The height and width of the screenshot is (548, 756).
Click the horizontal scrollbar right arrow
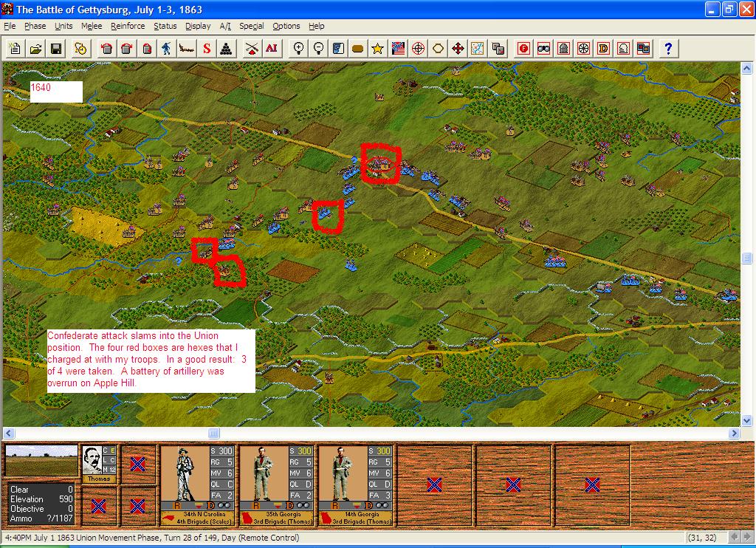pos(734,434)
